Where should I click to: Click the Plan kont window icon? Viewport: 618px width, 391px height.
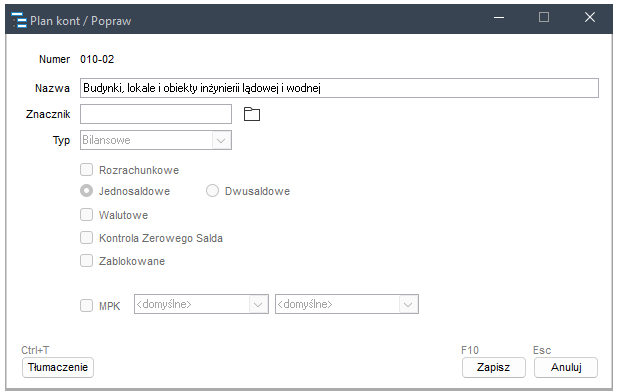point(19,20)
